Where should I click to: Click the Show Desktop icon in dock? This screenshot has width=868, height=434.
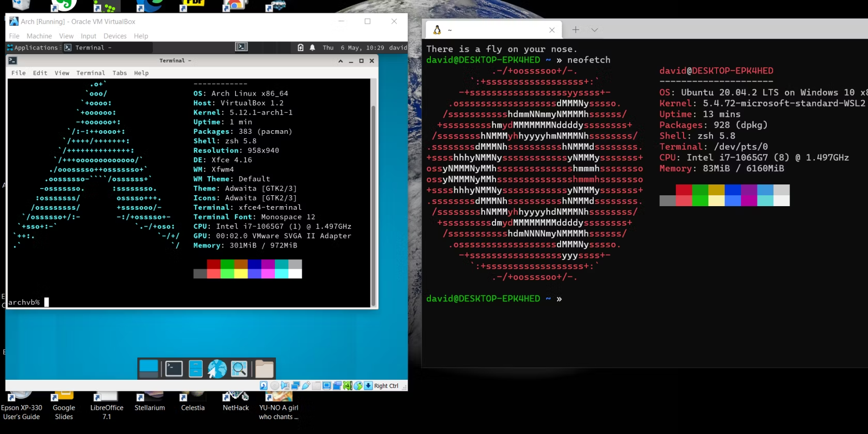(x=149, y=368)
